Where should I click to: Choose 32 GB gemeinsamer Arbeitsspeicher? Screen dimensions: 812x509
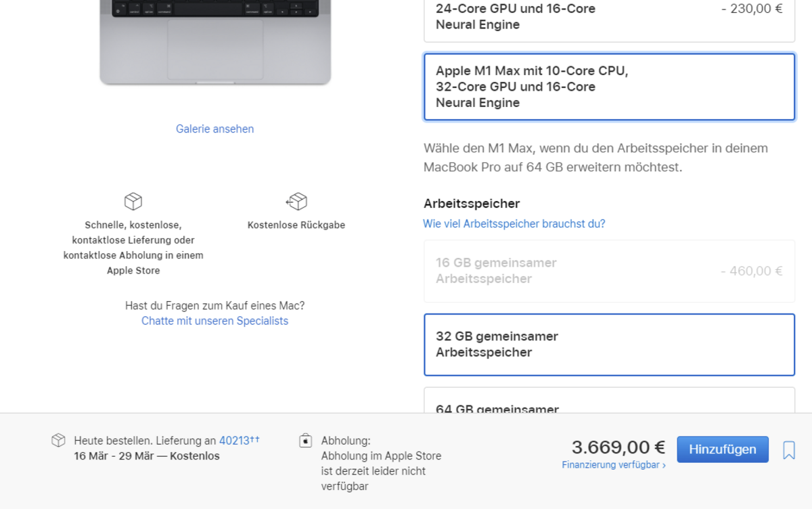point(610,345)
